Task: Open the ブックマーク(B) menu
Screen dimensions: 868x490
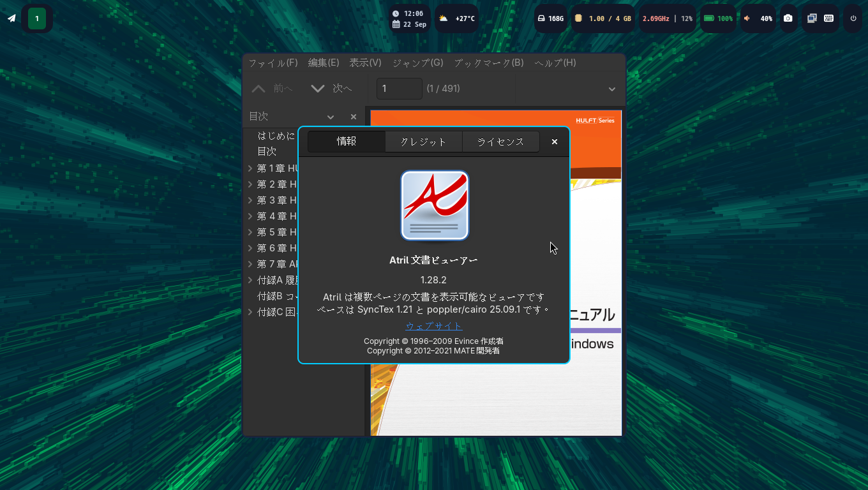Action: pos(488,63)
